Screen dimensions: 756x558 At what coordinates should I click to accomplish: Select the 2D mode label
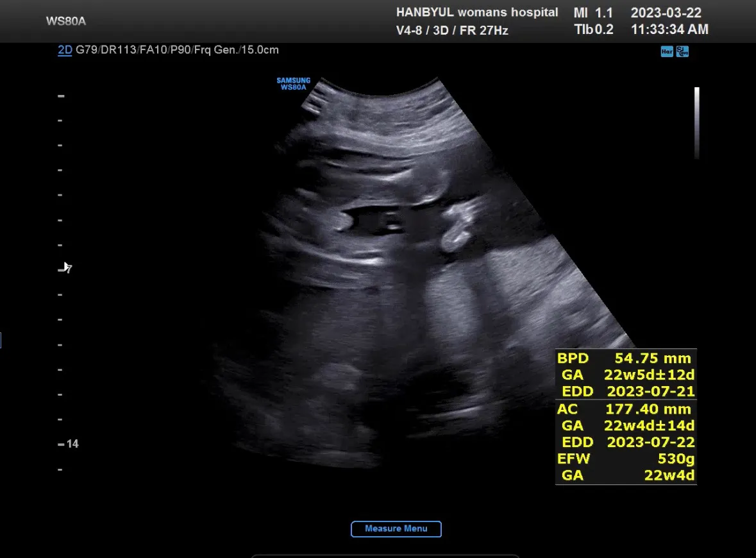coord(65,49)
